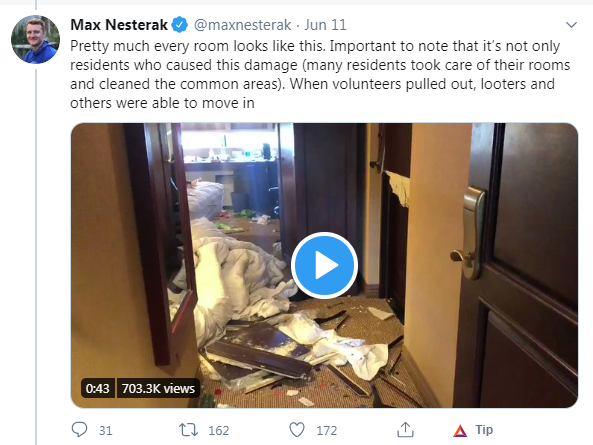Retweet using the arrows icon
This screenshot has height=445, width=593.
(x=188, y=430)
